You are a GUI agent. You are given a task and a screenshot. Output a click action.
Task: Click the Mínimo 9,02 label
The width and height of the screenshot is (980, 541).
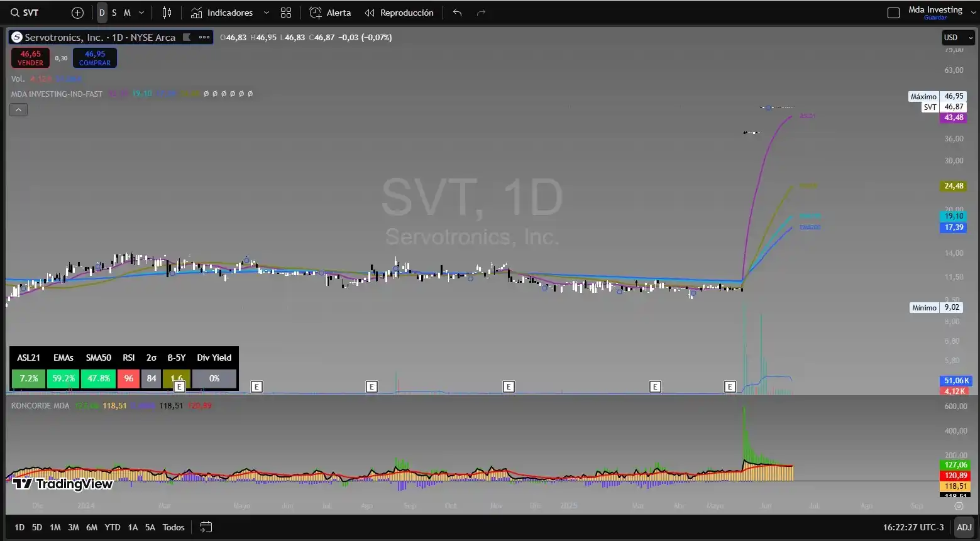tap(937, 308)
